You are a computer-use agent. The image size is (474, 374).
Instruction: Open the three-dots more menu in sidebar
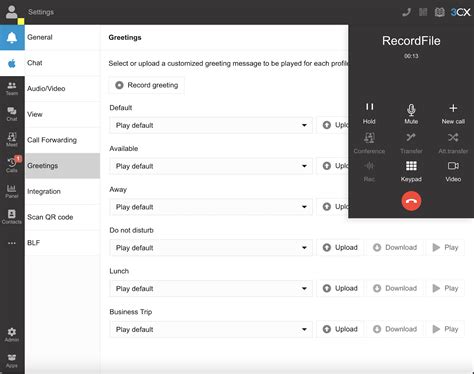click(x=12, y=243)
